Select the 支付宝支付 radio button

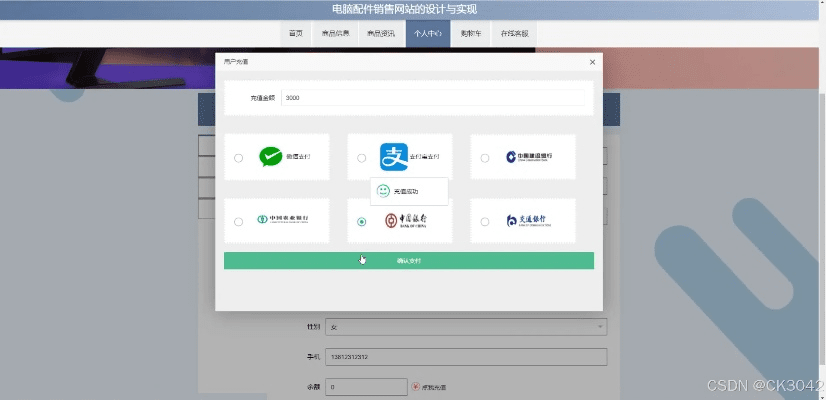click(x=361, y=158)
